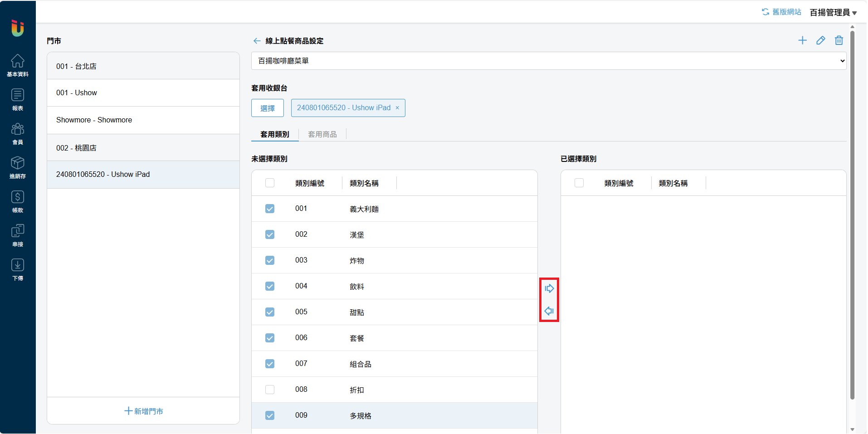Image resolution: width=868 pixels, height=434 pixels.
Task: Click the left arrow to remove categories
Action: coord(549,311)
